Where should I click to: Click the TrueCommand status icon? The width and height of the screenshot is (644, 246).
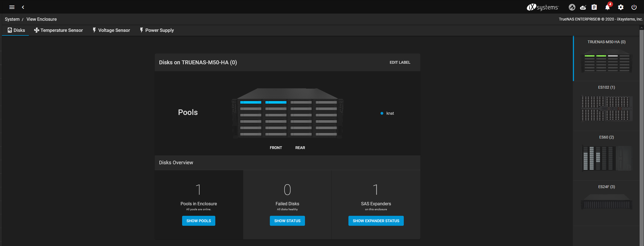572,7
